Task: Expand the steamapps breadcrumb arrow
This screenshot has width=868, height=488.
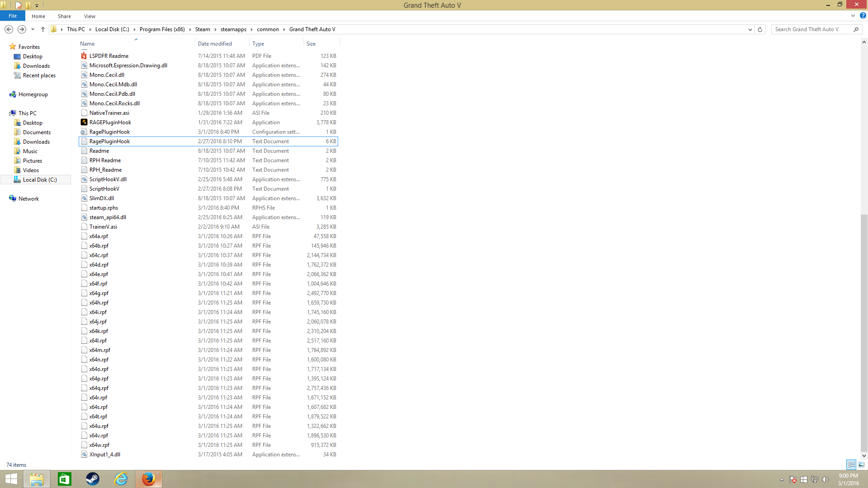Action: coord(252,29)
